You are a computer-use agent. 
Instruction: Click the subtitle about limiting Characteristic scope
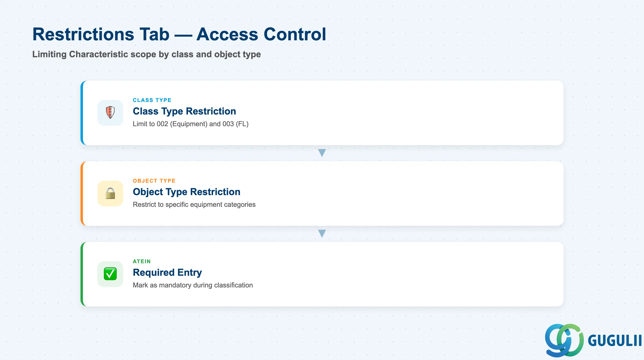point(147,54)
